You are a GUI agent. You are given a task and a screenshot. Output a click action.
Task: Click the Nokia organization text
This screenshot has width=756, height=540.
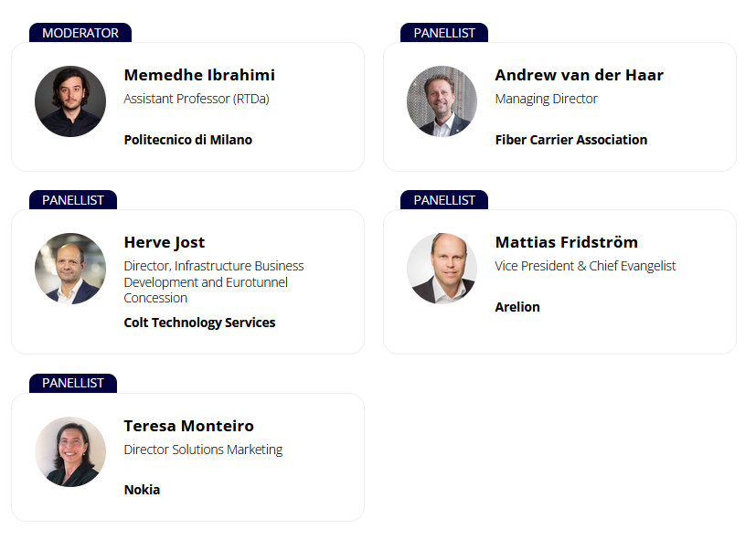142,490
